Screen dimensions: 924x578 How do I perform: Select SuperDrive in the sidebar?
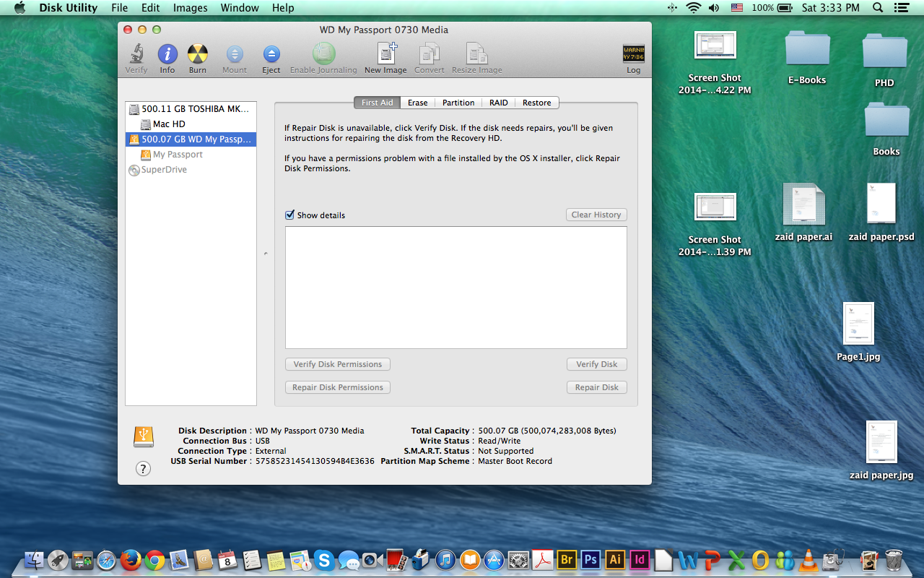coord(191,170)
